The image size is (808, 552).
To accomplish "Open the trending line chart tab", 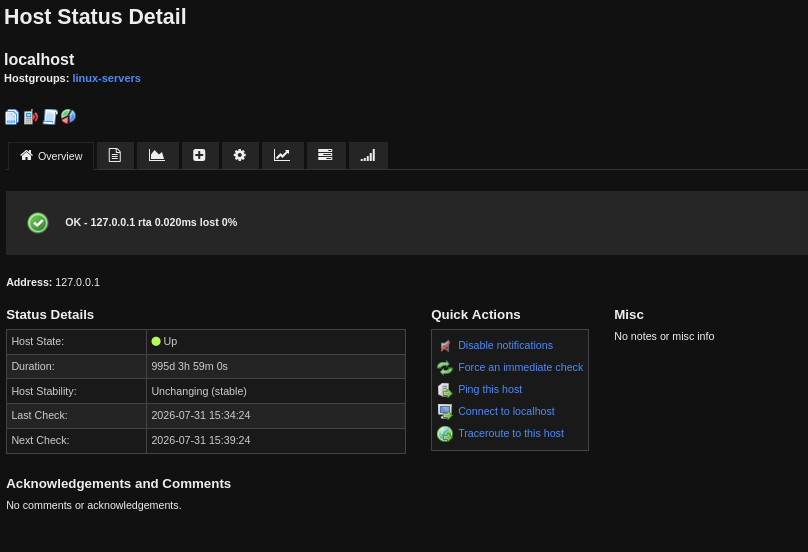I will point(282,156).
